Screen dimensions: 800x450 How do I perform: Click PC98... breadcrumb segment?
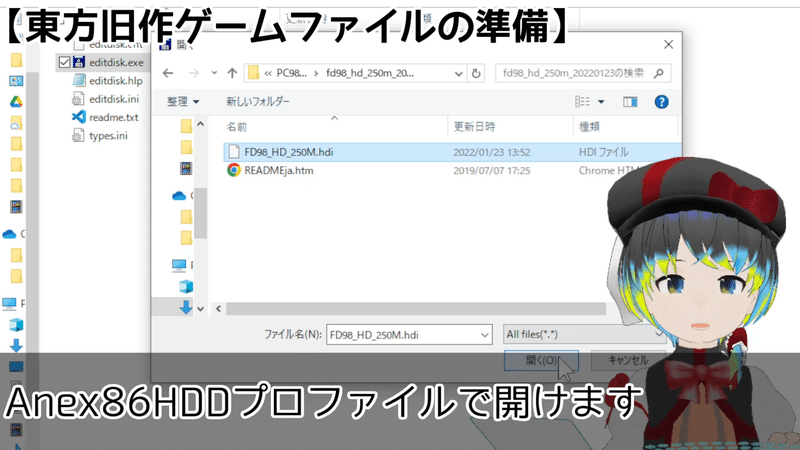(x=292, y=73)
